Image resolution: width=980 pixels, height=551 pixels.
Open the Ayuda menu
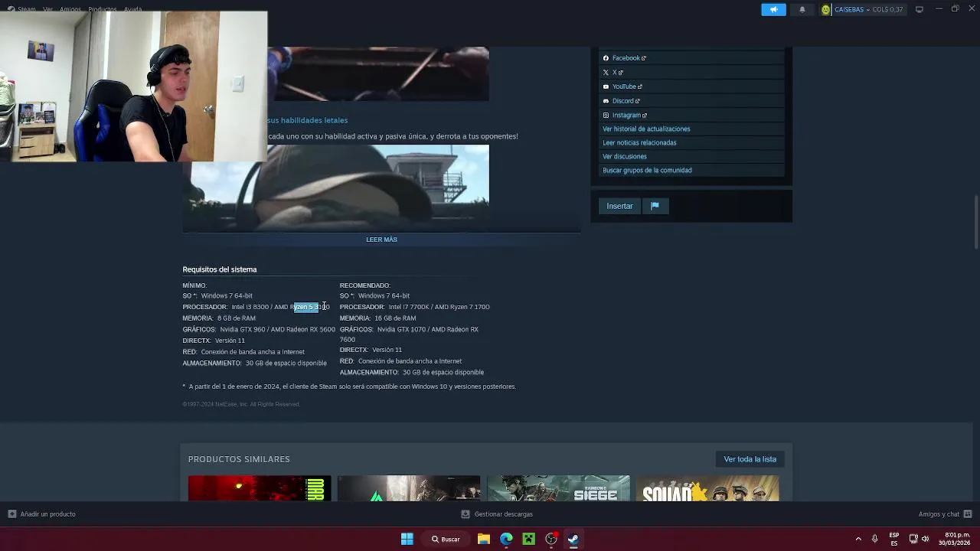(132, 9)
